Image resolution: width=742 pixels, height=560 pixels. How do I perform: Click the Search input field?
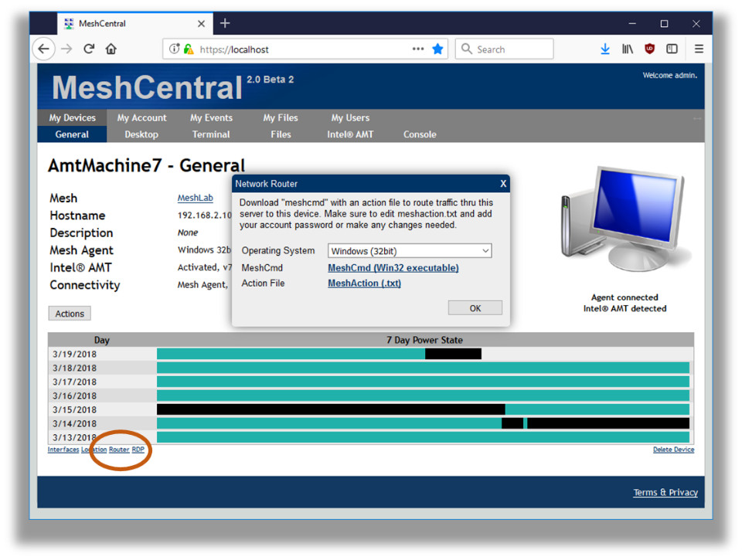510,49
